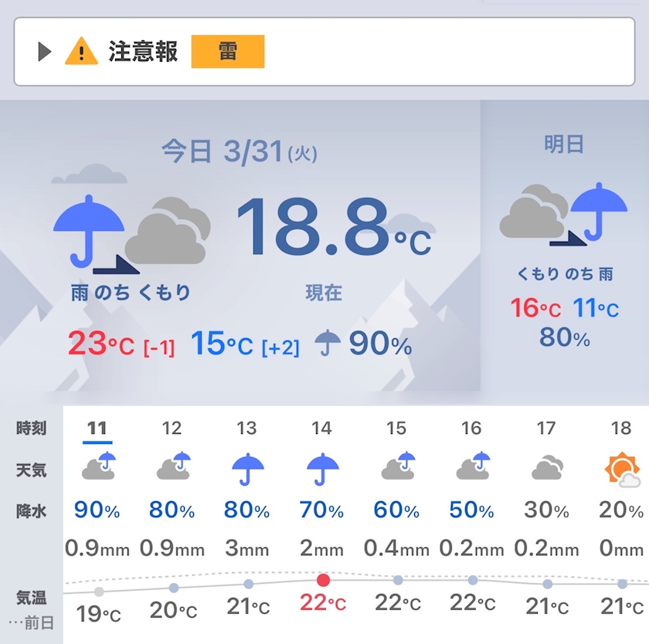Click the red 22°C peak temperature marker
This screenshot has height=644, width=649.
point(323,580)
